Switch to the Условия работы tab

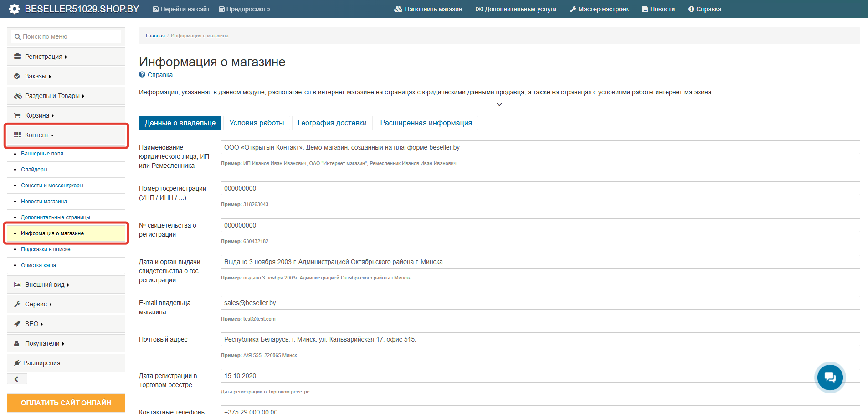click(x=257, y=123)
